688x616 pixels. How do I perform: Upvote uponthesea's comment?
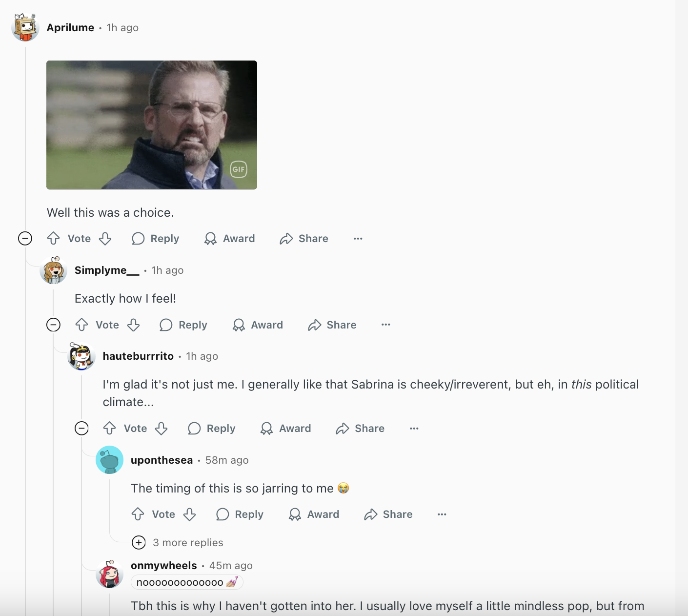138,514
